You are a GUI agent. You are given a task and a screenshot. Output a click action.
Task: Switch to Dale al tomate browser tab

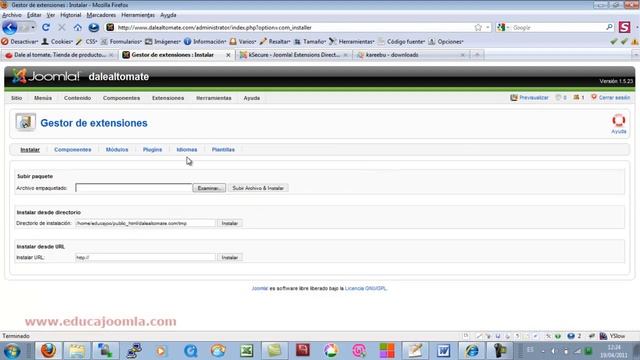pyautogui.click(x=59, y=55)
